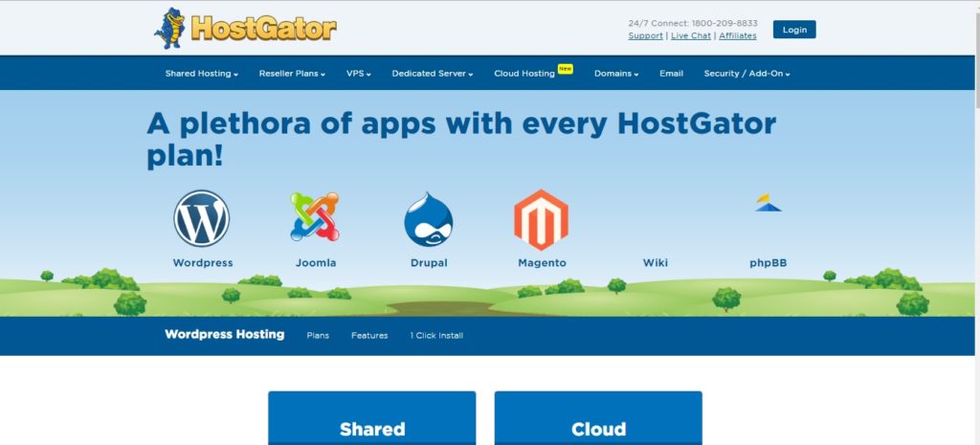Select the Shared plan card

point(372,418)
